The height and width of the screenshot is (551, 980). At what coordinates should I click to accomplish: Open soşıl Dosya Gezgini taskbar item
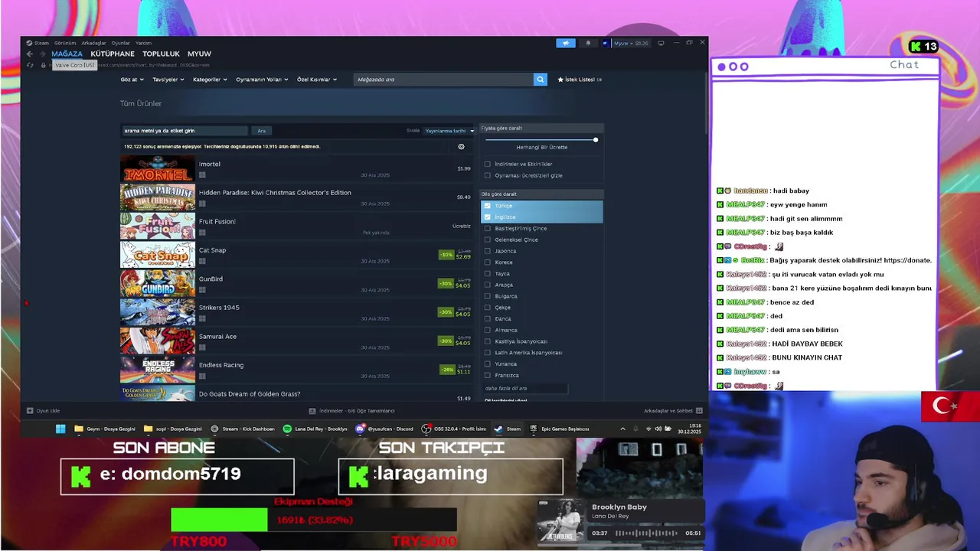pyautogui.click(x=173, y=429)
